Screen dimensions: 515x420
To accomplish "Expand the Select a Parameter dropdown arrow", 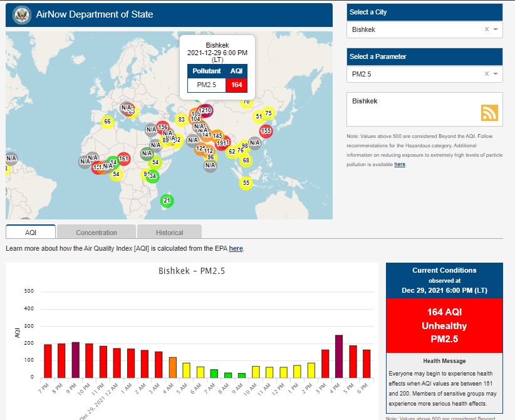I will point(496,74).
